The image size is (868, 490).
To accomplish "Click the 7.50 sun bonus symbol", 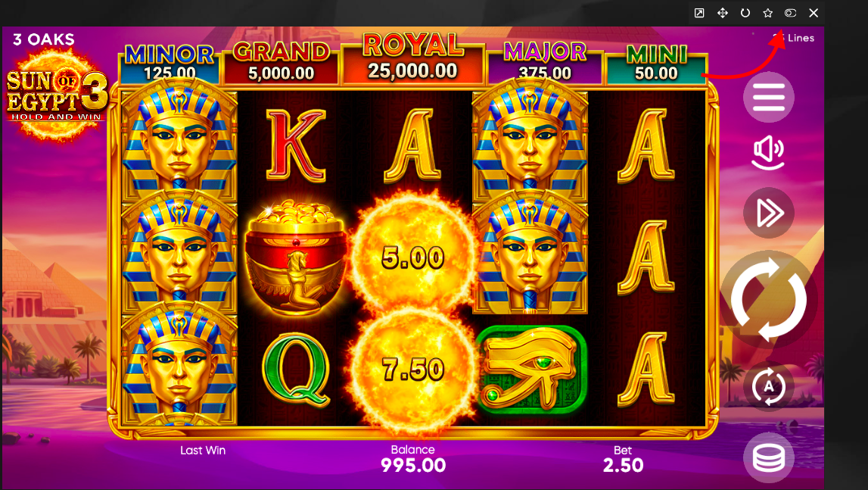I will coord(413,369).
